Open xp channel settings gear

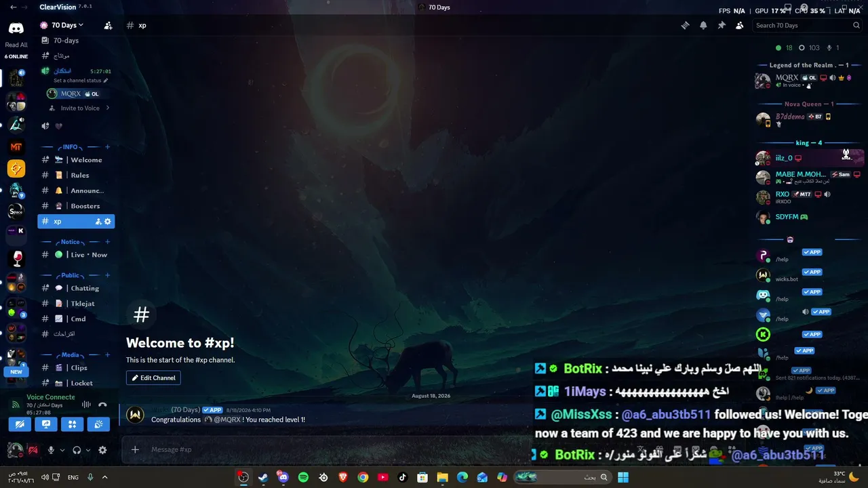click(x=107, y=222)
